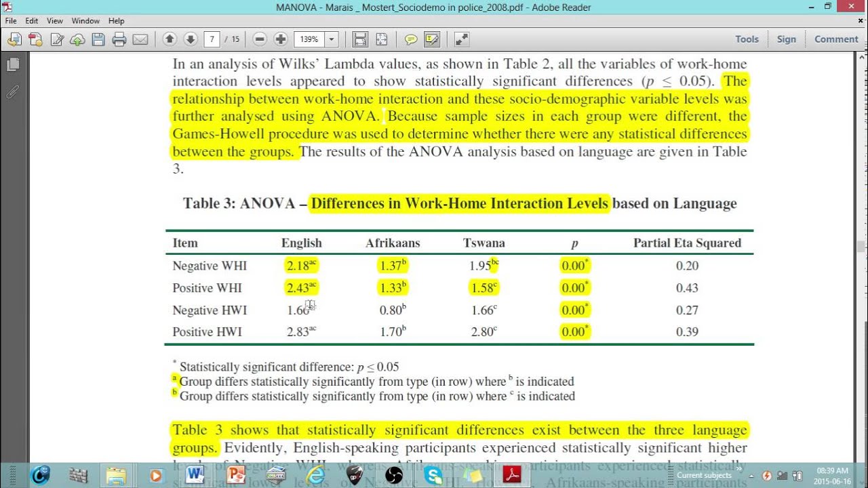The height and width of the screenshot is (488, 868).
Task: Open Skype from the taskbar
Action: pos(434,475)
